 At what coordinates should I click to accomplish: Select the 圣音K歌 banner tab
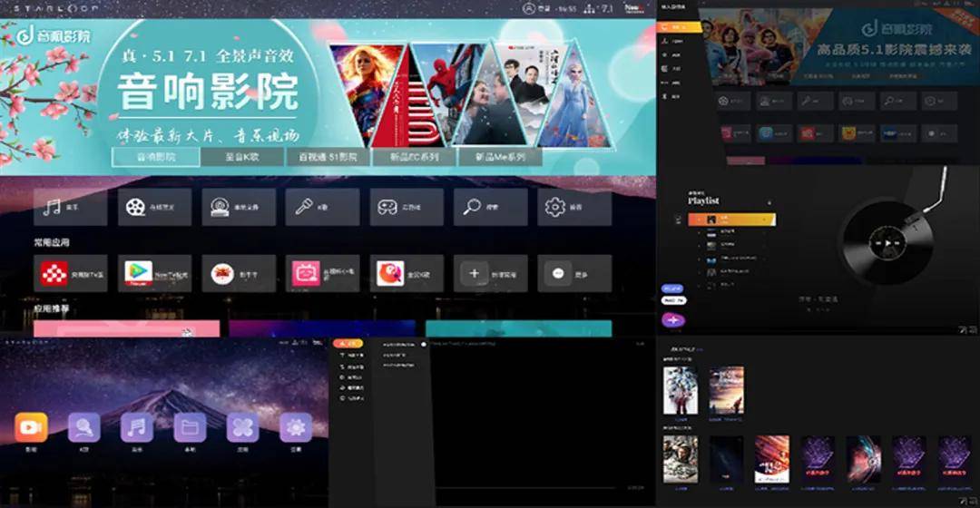242,157
